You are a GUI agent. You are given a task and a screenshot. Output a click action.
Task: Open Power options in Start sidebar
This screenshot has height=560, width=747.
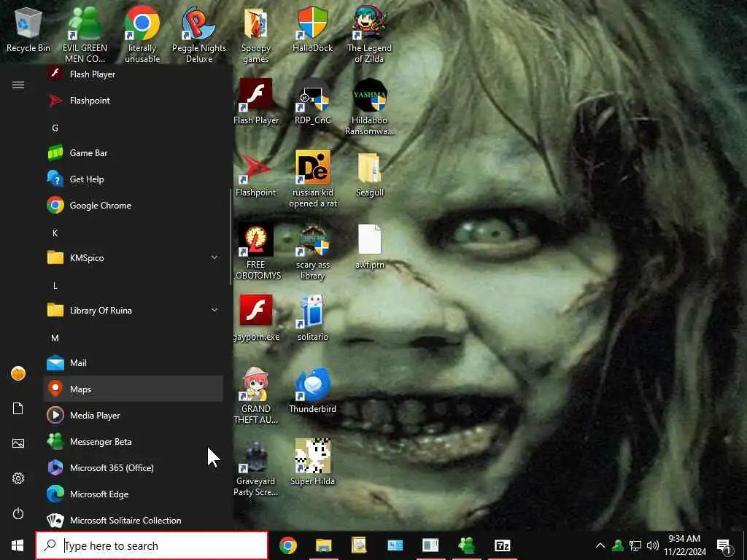(x=18, y=513)
